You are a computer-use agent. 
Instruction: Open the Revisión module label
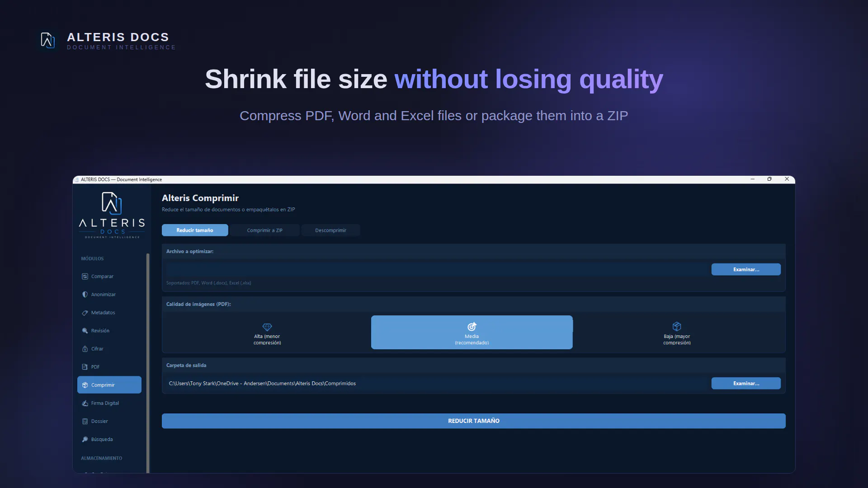click(x=100, y=331)
